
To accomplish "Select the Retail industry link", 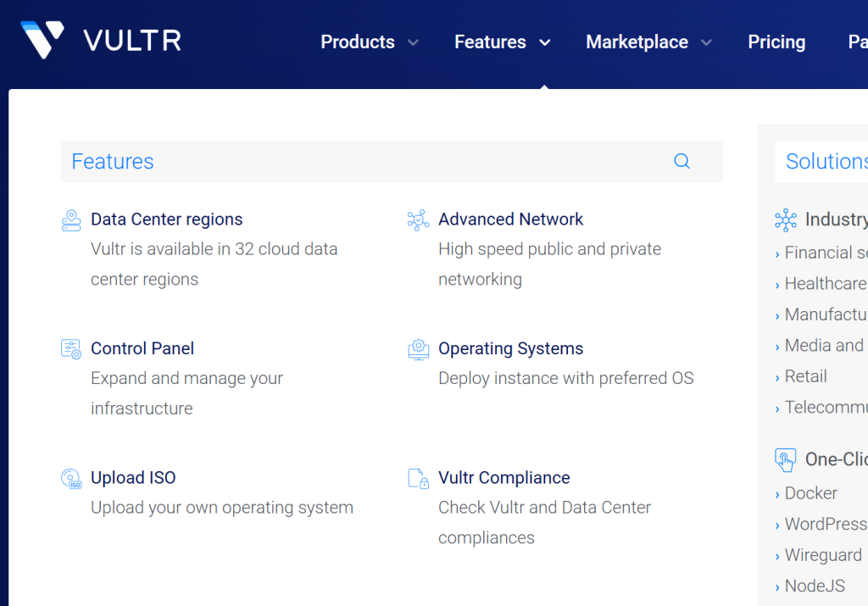I will pos(805,376).
